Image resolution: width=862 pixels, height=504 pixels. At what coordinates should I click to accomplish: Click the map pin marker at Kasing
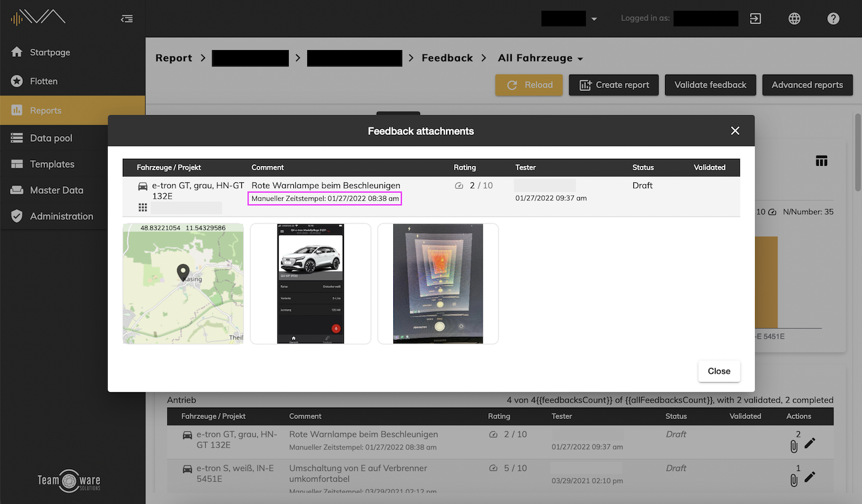(x=183, y=273)
